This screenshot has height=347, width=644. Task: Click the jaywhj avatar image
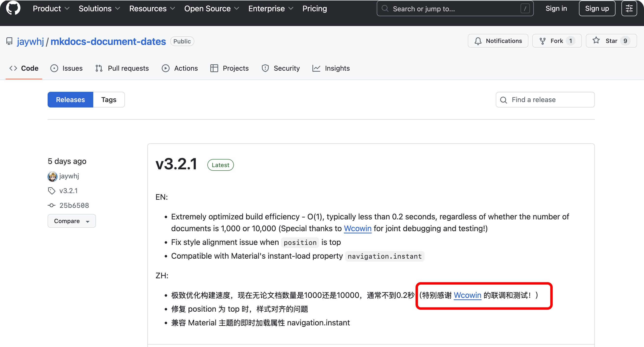pos(52,176)
